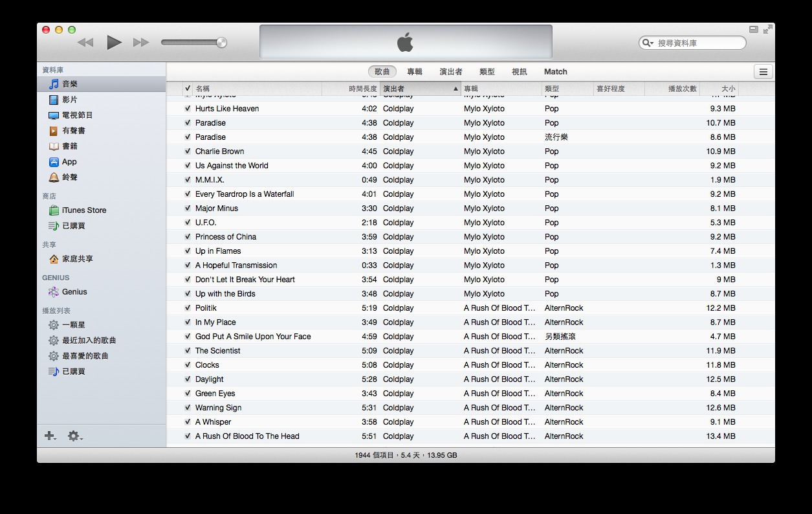This screenshot has height=514, width=812.
Task: Uncheck the Charlie Brown checkbox
Action: point(188,151)
